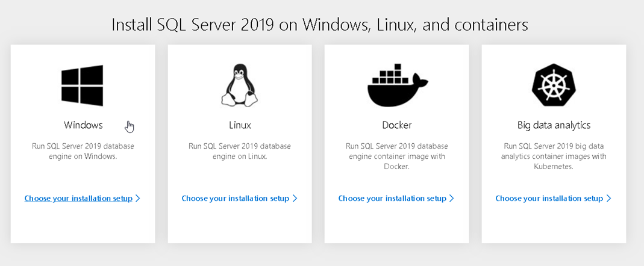Open Docker 'Choose your installation setup' link
Screen dimensions: 644x266
pyautogui.click(x=392, y=199)
